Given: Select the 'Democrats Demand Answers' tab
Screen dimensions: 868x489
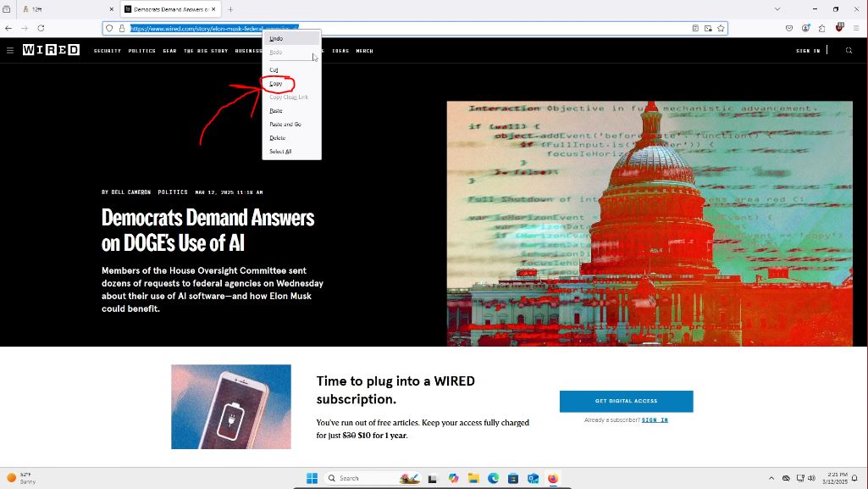Looking at the screenshot, I should (x=170, y=9).
